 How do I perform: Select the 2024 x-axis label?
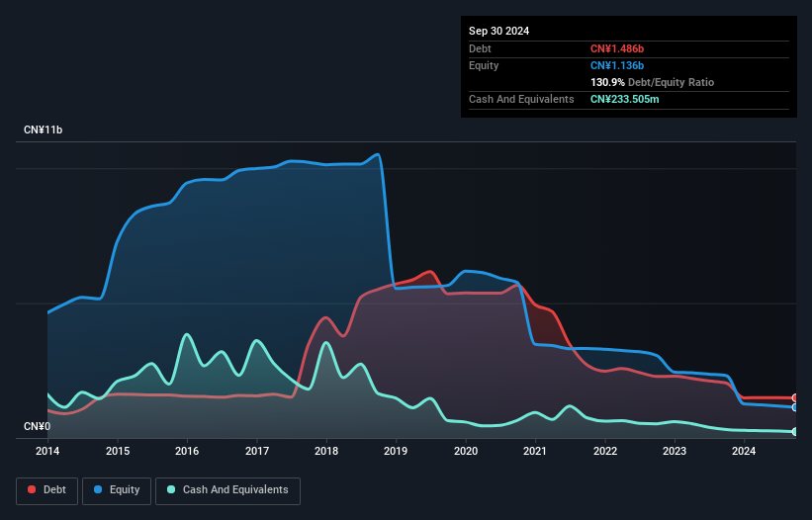coord(744,451)
